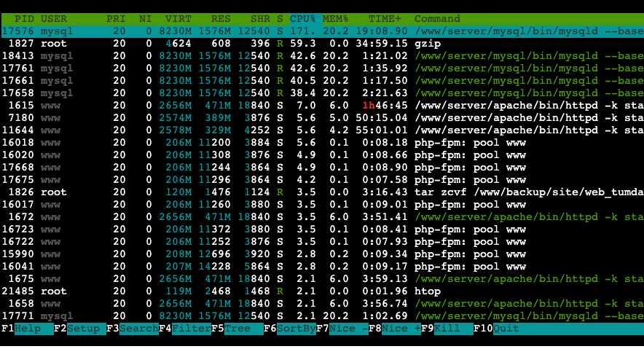Select mysqld thread row PID 18413
The image size is (644, 357).
[323, 56]
